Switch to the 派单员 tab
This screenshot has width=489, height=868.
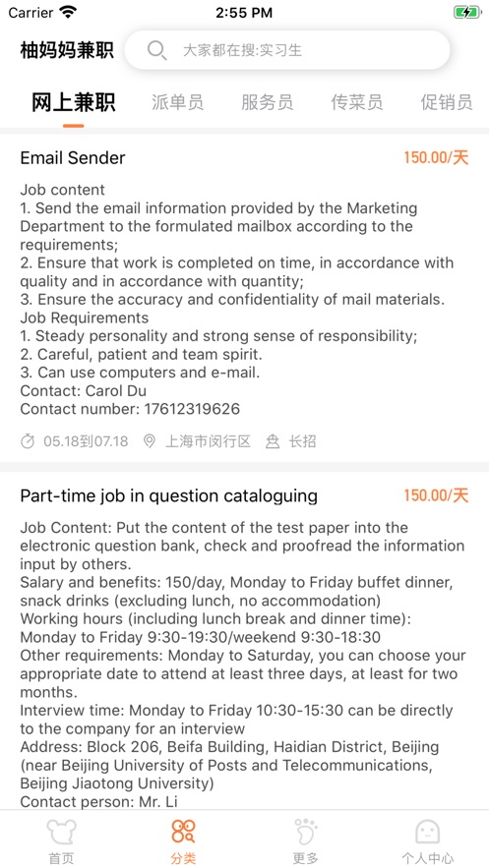(177, 102)
